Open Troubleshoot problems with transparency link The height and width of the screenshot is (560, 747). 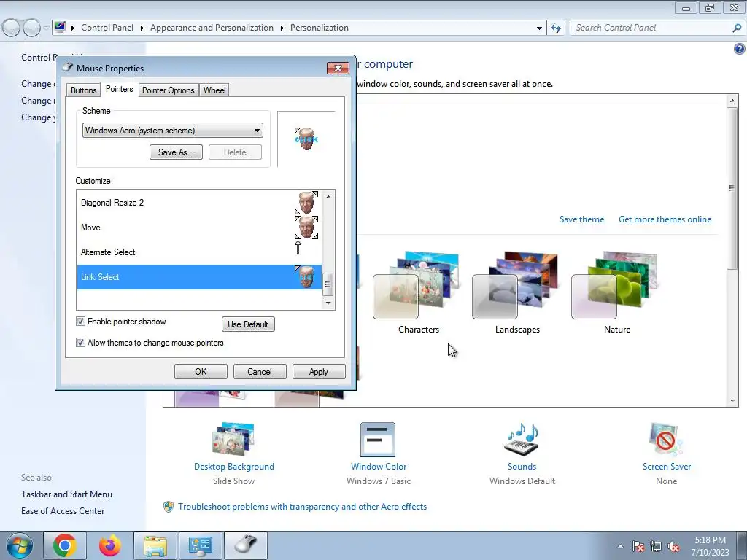tap(302, 507)
